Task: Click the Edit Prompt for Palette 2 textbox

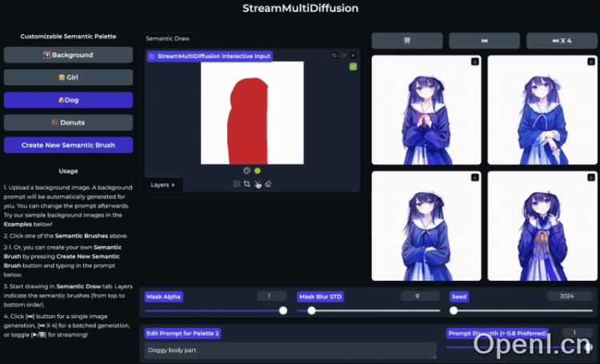Action: tap(290, 350)
